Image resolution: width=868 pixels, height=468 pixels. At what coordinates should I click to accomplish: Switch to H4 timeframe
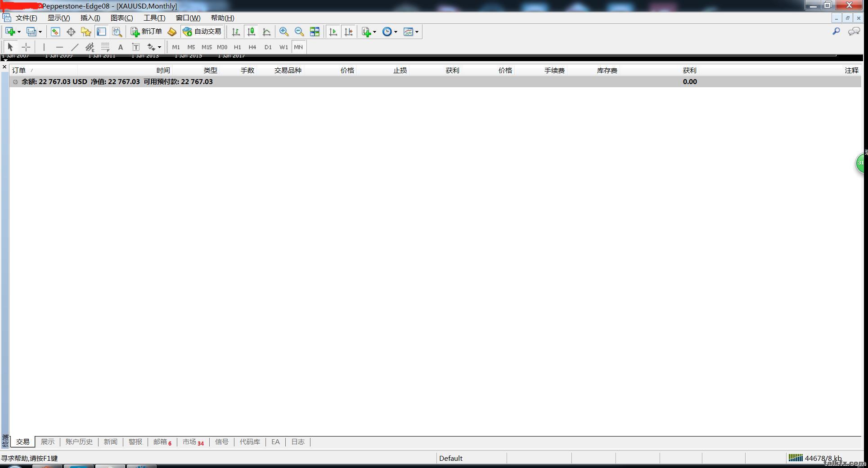[252, 47]
